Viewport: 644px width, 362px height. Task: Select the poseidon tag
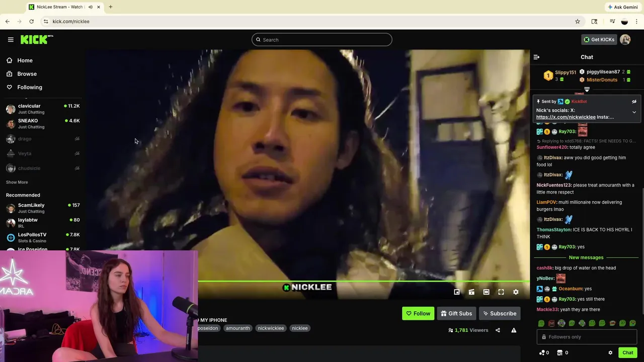pyautogui.click(x=209, y=328)
